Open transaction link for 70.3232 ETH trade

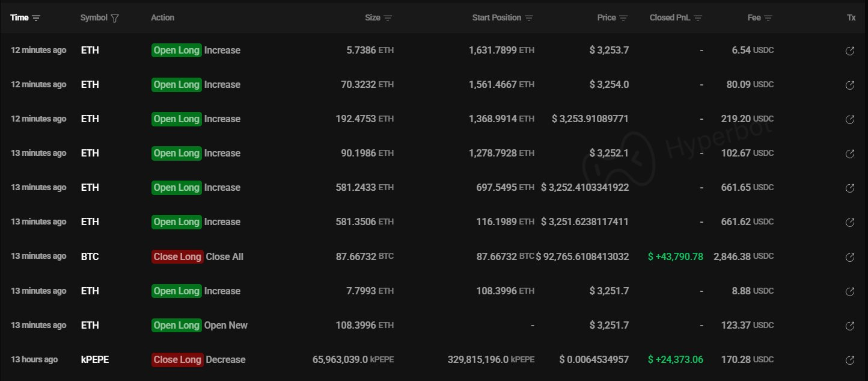[x=850, y=85]
